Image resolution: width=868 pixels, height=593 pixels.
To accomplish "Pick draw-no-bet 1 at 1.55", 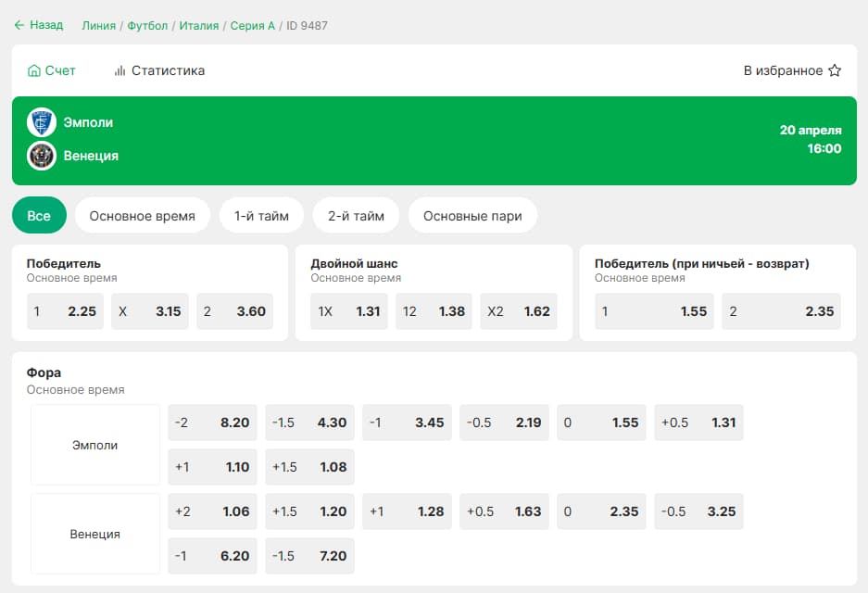I will (654, 311).
